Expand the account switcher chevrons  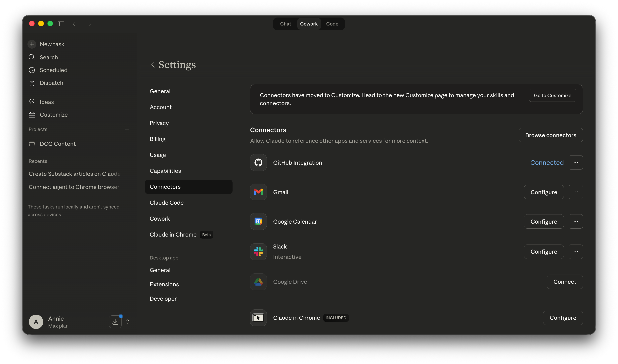pyautogui.click(x=128, y=322)
